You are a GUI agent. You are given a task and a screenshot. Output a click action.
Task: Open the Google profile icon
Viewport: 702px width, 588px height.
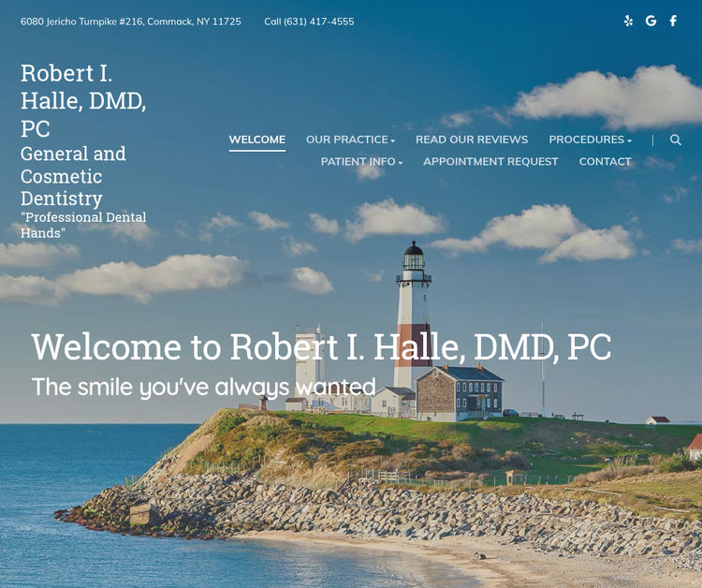tap(651, 21)
